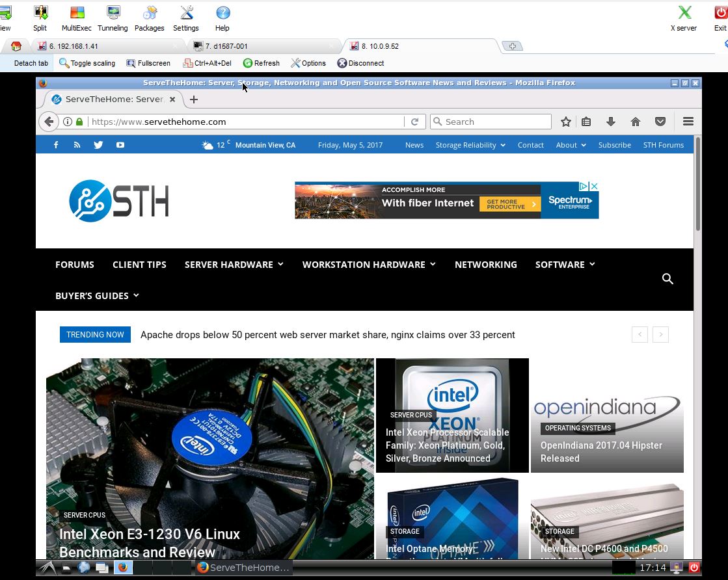
Task: Show Firefox bookmarks list
Action: point(586,122)
